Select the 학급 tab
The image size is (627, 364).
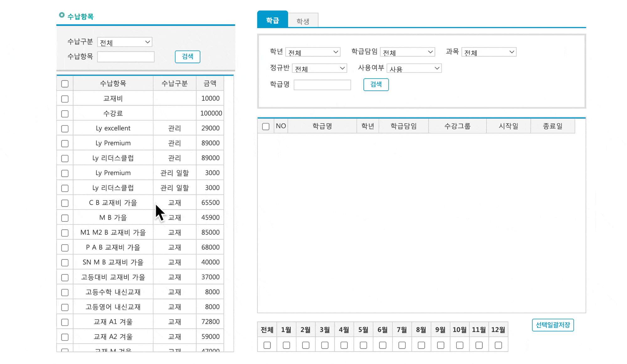coord(272,20)
